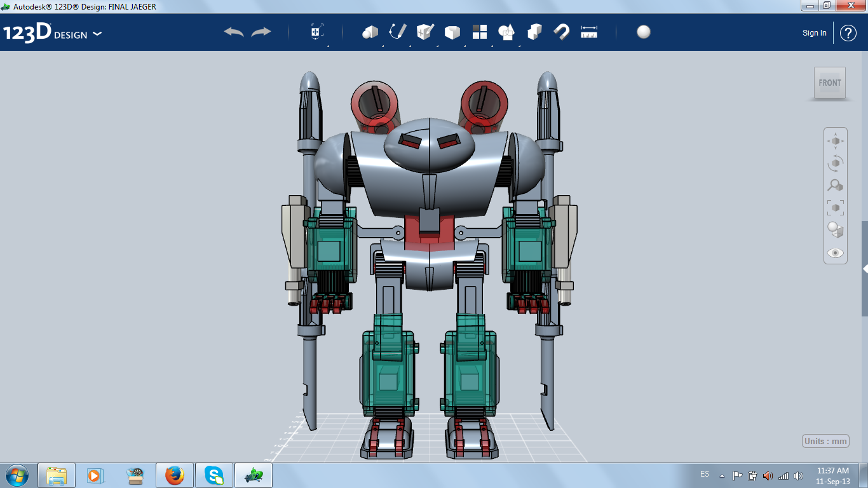This screenshot has height=488, width=868.
Task: Open the 123D Design main menu chevron
Action: point(98,34)
